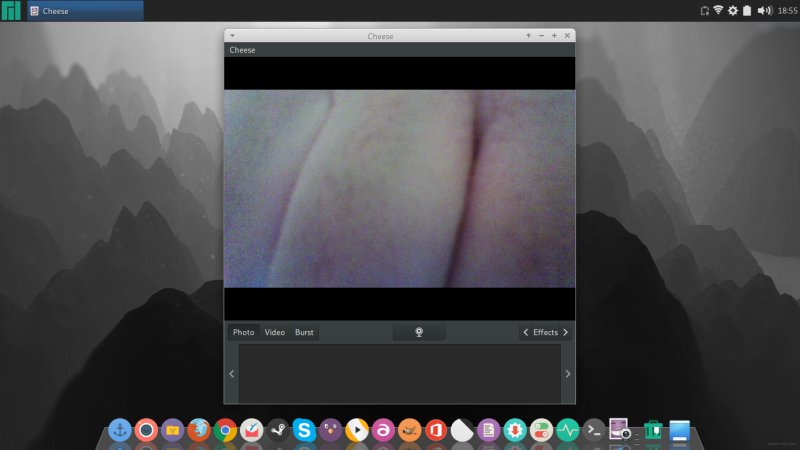Launch the teal download-arrow software updater
This screenshot has width=800, height=450.
click(515, 430)
